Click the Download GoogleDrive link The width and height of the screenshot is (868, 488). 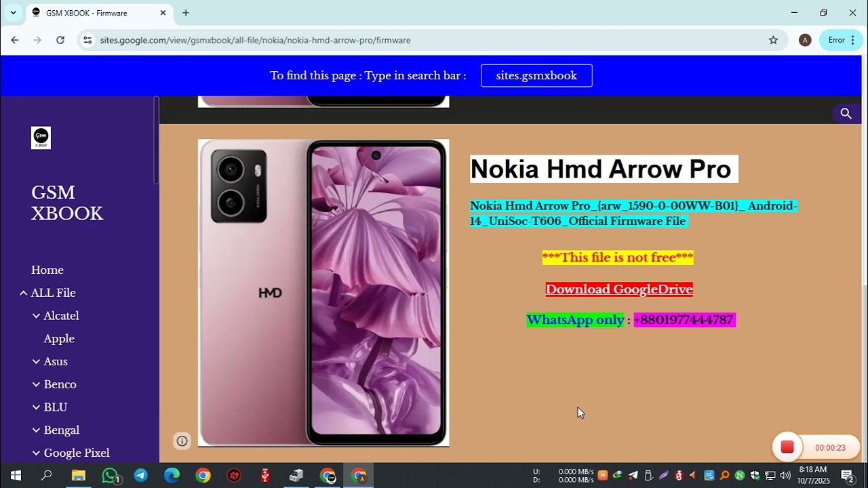click(619, 289)
